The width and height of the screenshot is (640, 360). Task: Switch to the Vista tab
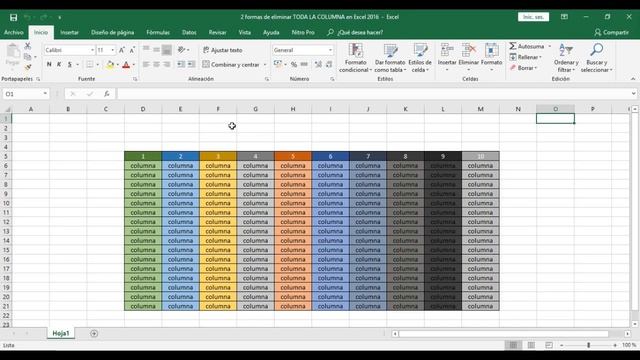pos(244,32)
